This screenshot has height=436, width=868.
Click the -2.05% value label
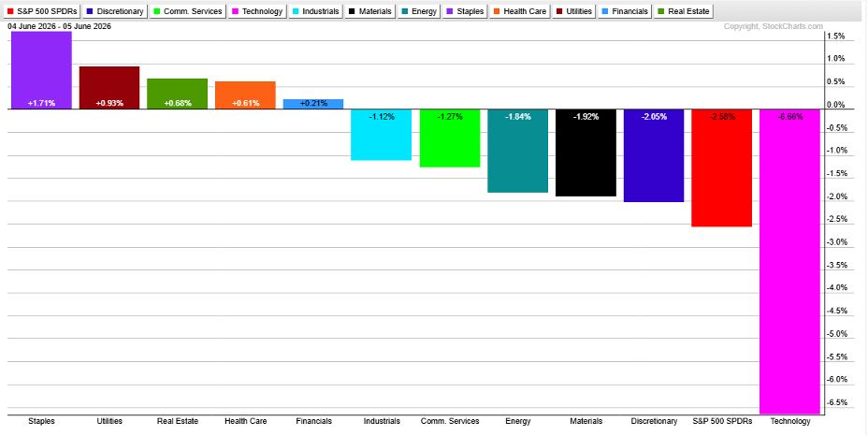(654, 116)
